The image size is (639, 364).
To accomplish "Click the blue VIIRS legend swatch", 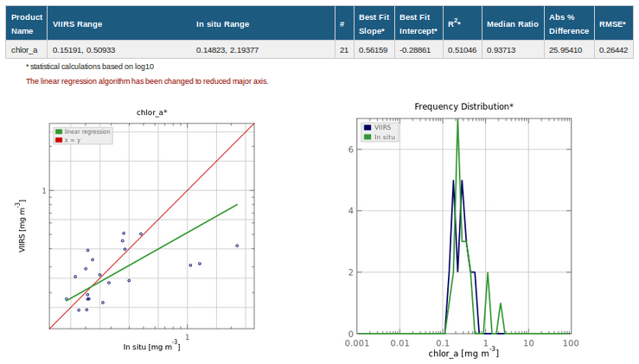I will pyautogui.click(x=367, y=127).
